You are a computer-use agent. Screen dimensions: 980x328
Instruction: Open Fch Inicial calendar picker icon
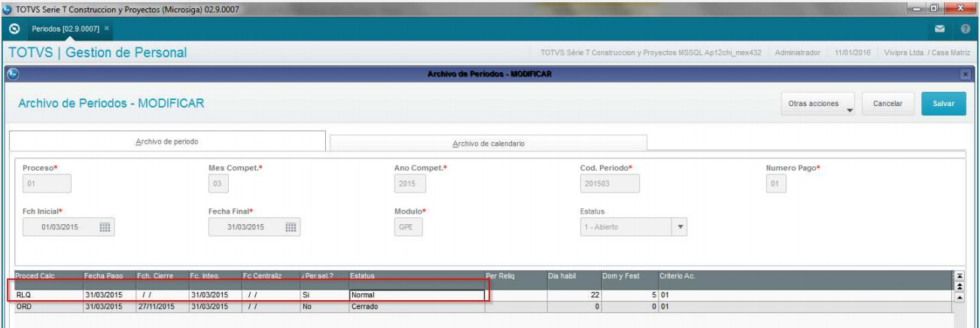(x=105, y=227)
